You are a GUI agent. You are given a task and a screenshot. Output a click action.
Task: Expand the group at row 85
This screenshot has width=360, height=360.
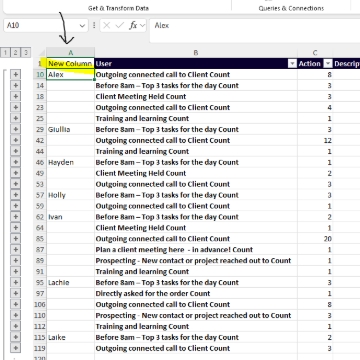coord(15,239)
